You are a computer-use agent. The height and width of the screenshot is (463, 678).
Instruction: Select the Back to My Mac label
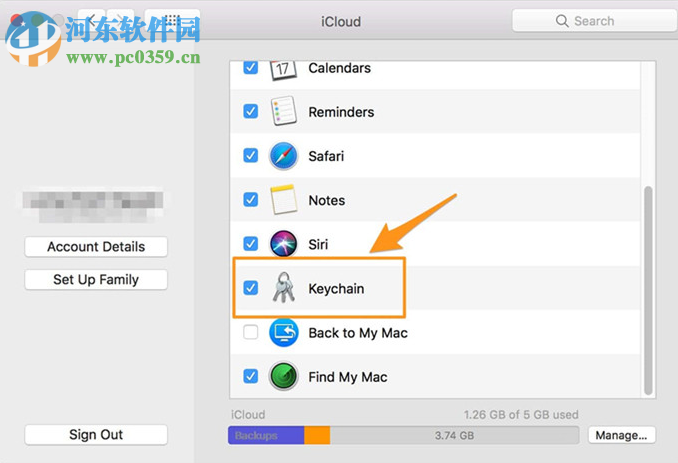point(358,333)
